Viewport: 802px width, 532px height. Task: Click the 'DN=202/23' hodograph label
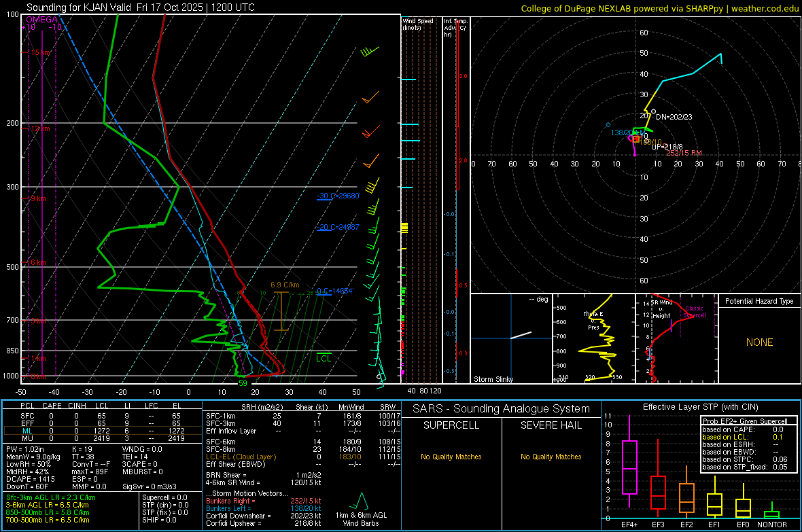pos(674,117)
